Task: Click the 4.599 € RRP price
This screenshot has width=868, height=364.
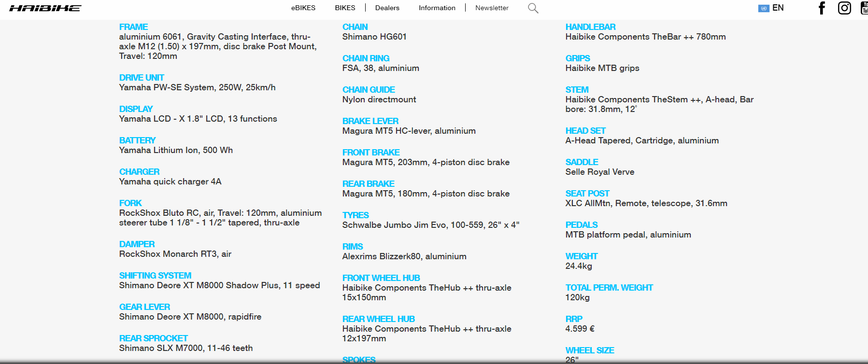Action: [580, 329]
